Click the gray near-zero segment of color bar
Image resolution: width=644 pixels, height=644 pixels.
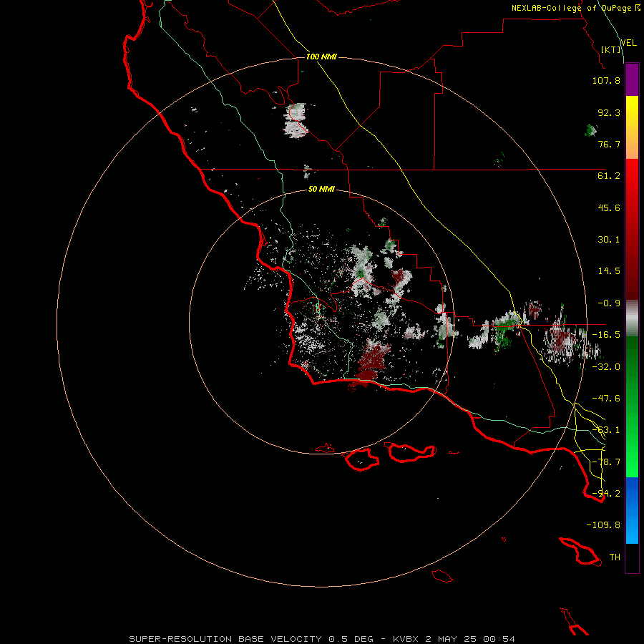point(632,318)
